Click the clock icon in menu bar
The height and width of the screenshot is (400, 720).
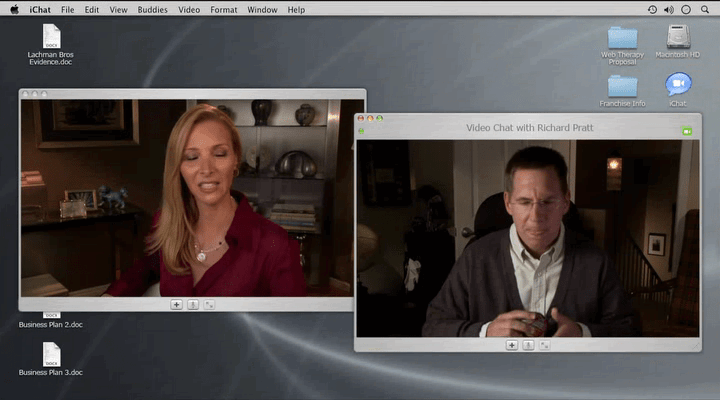(686, 9)
